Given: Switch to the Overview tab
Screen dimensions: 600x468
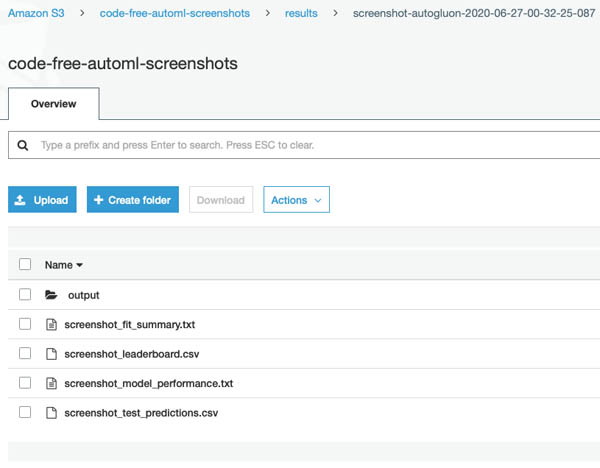Looking at the screenshot, I should tap(54, 104).
